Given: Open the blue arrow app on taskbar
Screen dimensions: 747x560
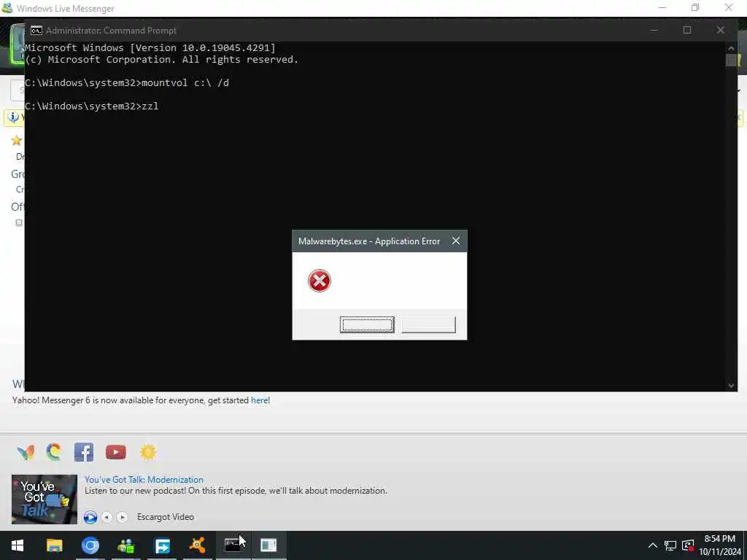Looking at the screenshot, I should 162,545.
